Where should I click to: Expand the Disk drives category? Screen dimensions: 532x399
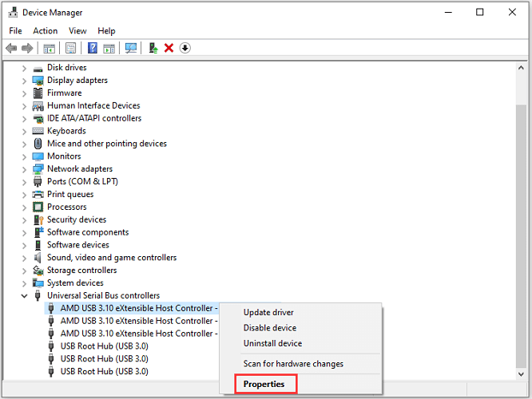pos(24,68)
